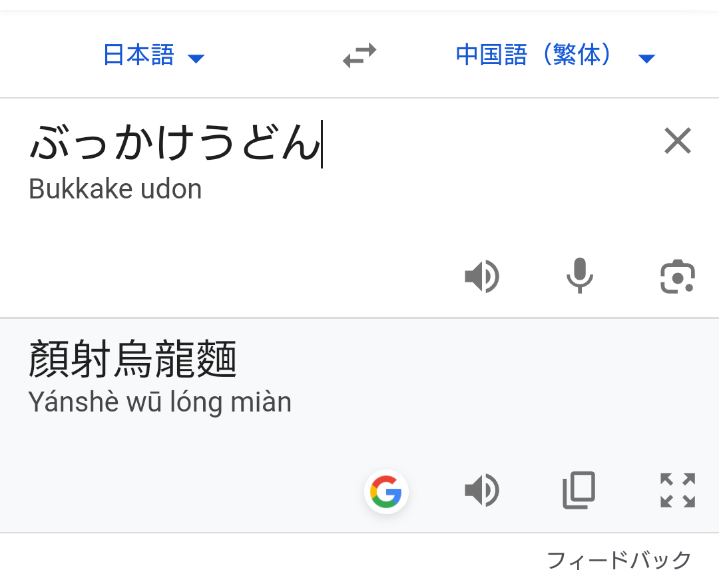Open the 日本語 source language selector
This screenshot has width=719, height=588.
click(x=138, y=56)
